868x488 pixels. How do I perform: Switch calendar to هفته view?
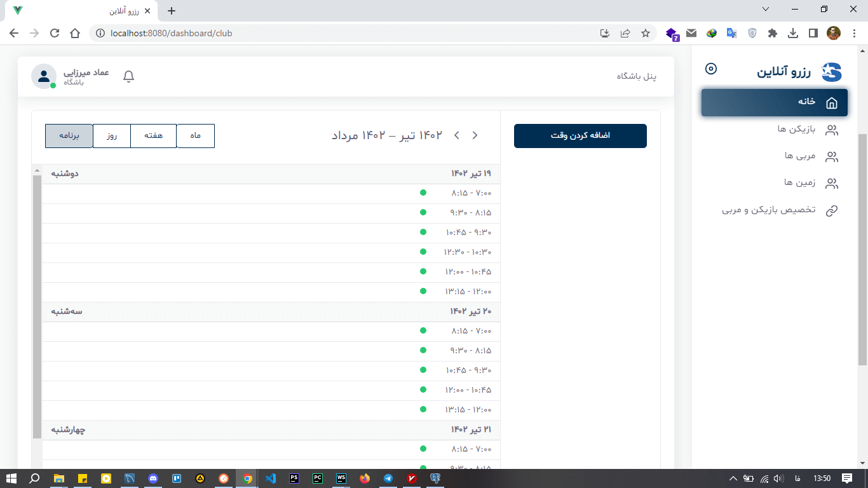153,136
